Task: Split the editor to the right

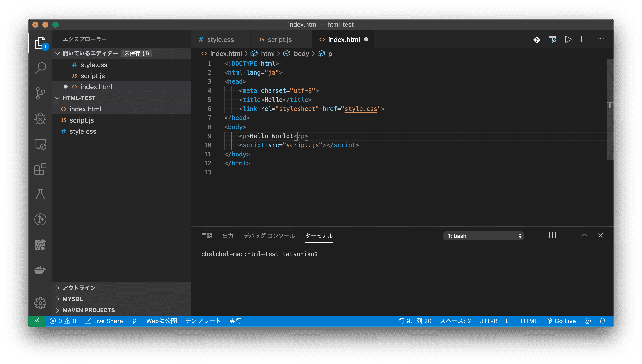Action: click(585, 40)
